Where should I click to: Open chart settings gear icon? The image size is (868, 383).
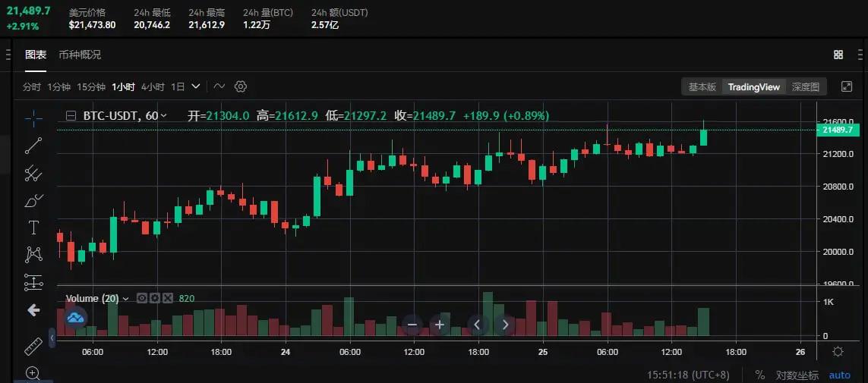(x=241, y=86)
